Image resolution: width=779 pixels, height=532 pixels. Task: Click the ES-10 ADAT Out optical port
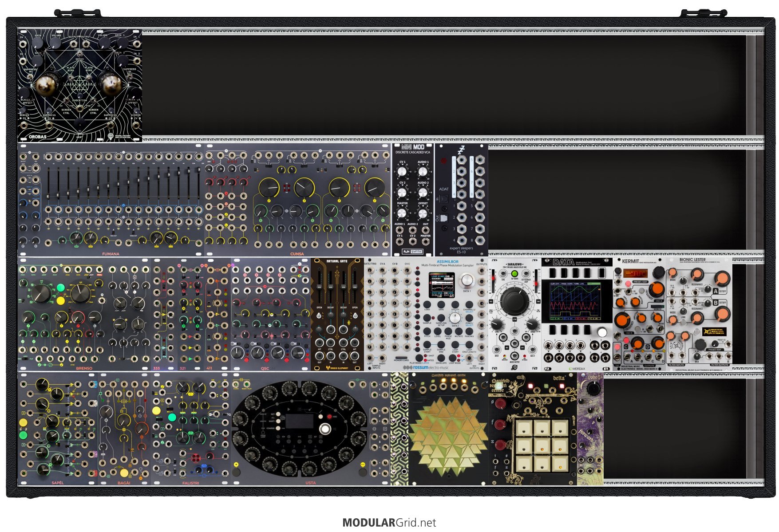444,218
